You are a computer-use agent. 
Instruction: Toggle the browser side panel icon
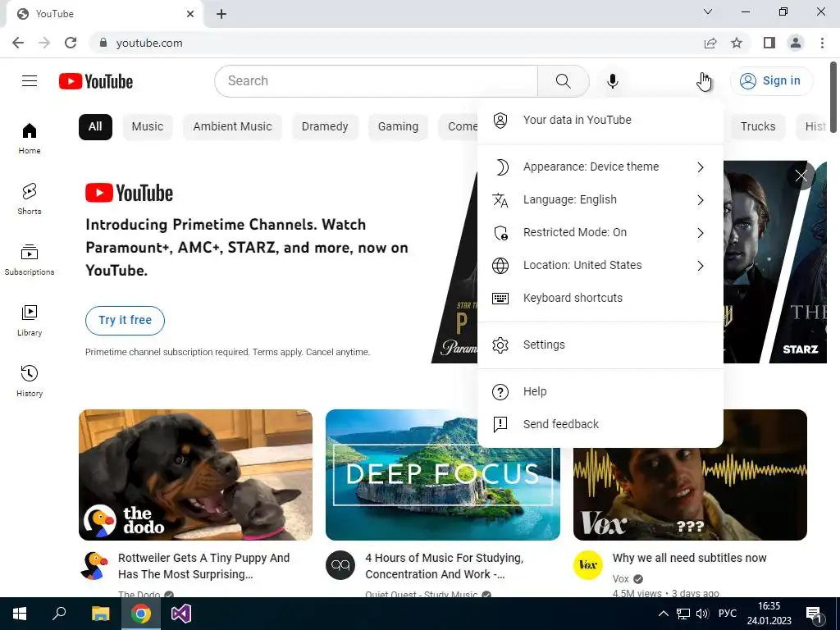pos(769,43)
